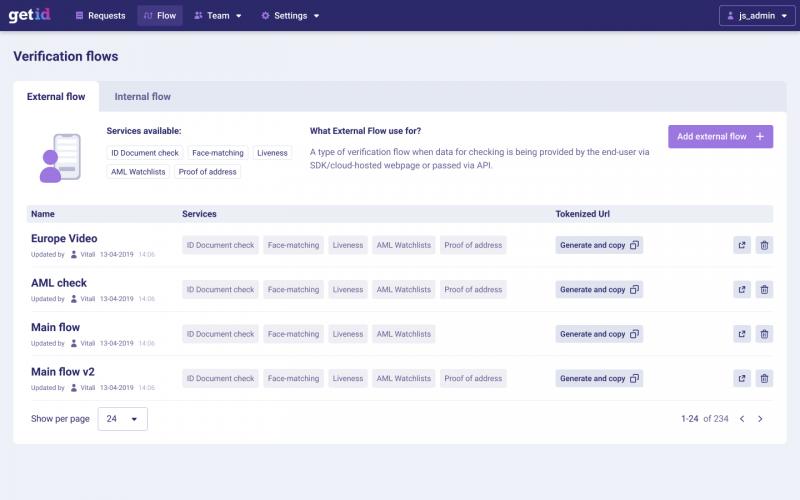The image size is (800, 500).
Task: Open the Main flow v2 entry
Action: click(x=63, y=371)
